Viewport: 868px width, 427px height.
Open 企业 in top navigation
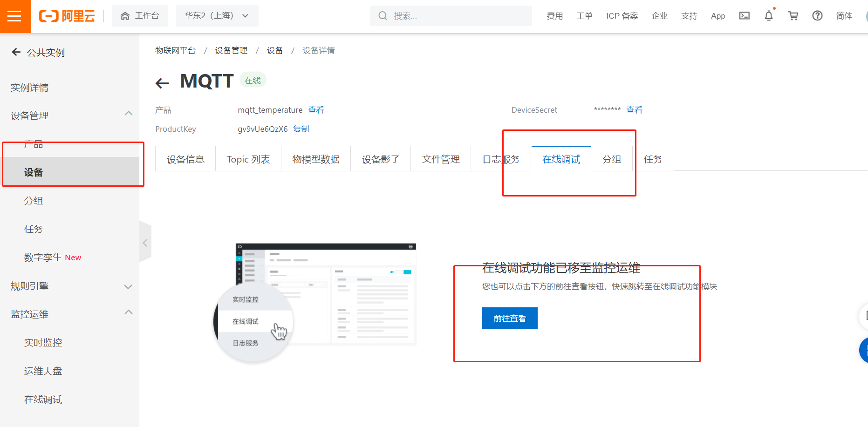click(x=659, y=16)
